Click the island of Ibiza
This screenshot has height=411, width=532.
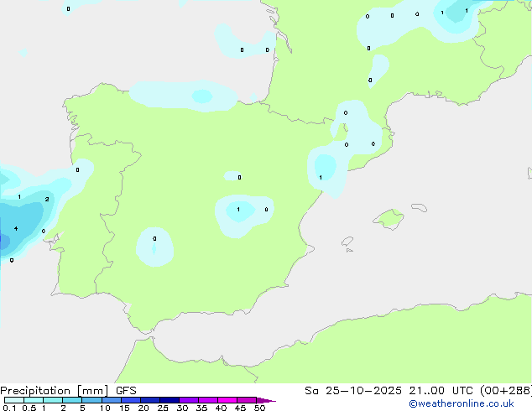click(347, 242)
